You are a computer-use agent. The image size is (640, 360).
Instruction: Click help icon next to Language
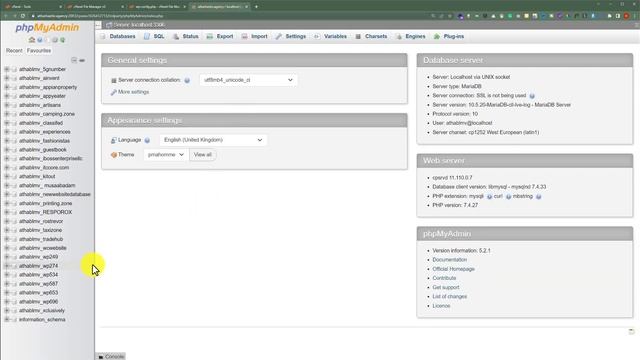click(147, 140)
